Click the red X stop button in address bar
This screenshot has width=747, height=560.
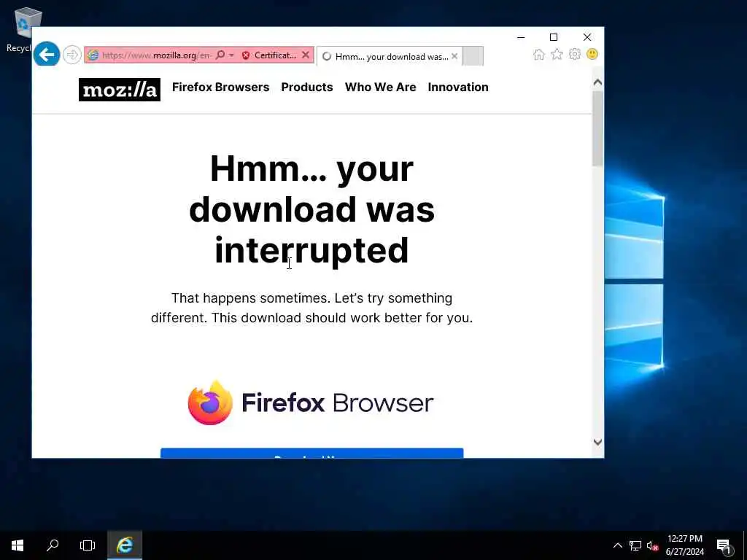point(306,55)
